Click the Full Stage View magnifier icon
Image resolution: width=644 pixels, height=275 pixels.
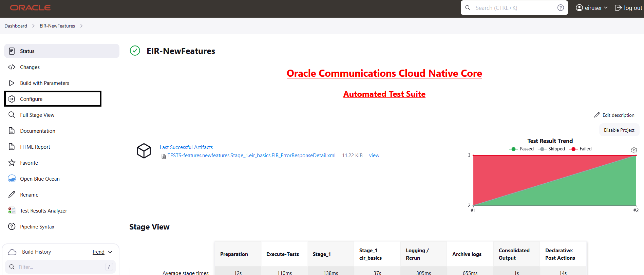tap(12, 115)
